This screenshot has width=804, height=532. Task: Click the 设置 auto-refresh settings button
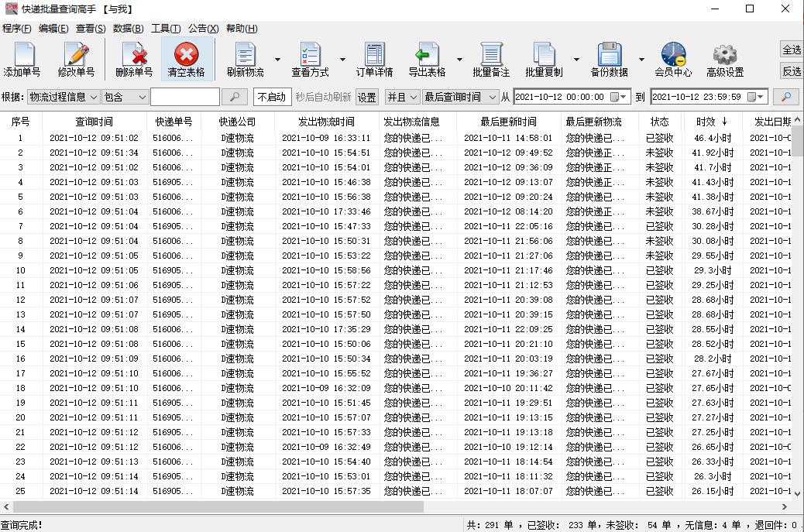tap(366, 97)
